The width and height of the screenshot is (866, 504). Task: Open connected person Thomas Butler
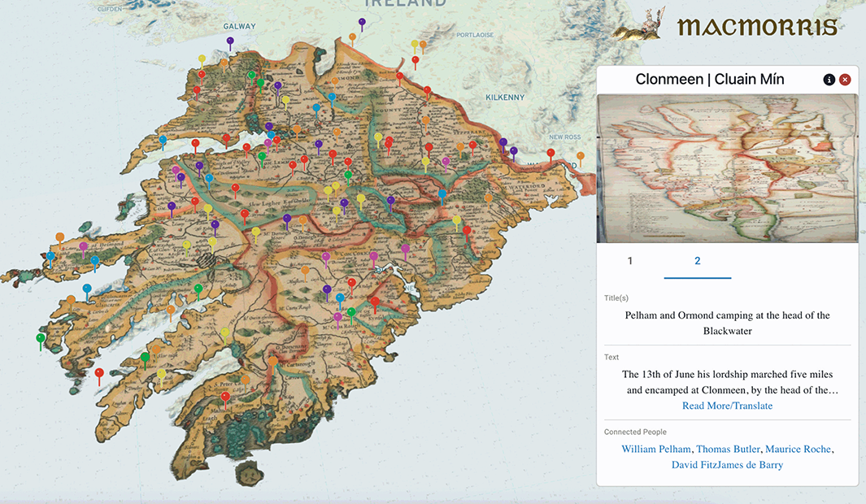tap(728, 449)
